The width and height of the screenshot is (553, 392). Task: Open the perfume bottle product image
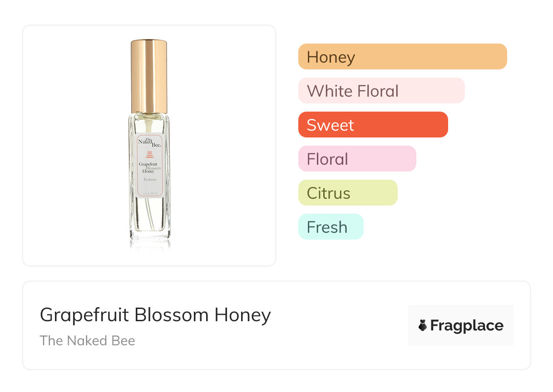pyautogui.click(x=149, y=145)
